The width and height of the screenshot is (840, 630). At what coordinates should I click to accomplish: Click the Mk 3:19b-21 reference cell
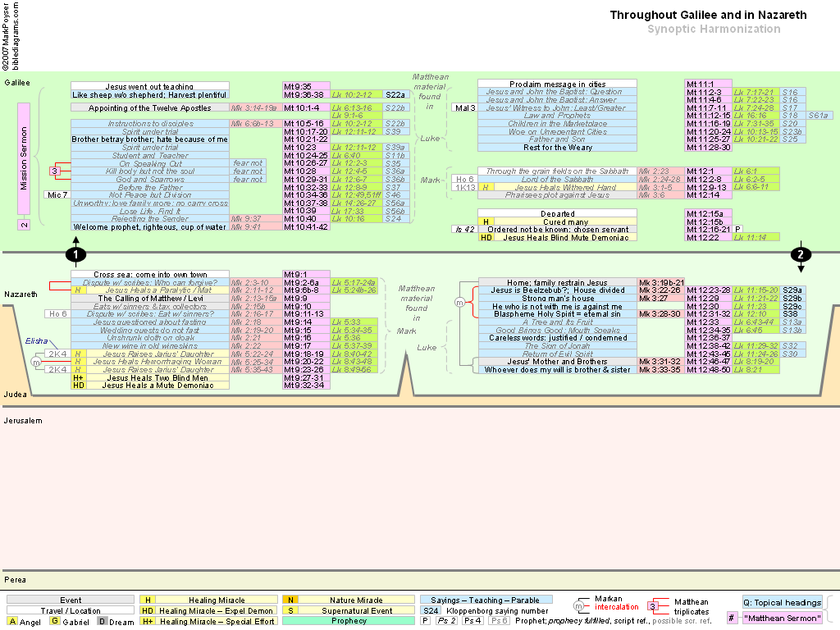click(x=661, y=282)
